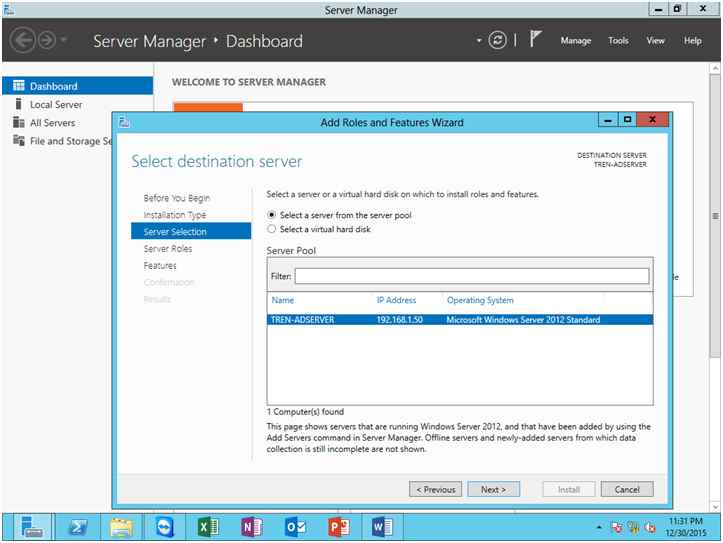The height and width of the screenshot is (543, 723).
Task: Click the Server Manager vertical scrollbar thumb
Action: pyautogui.click(x=715, y=217)
